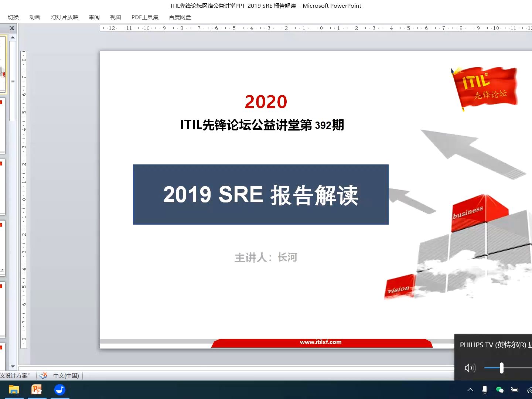Switch to the 幻灯片放映 tab
The image size is (532, 399).
[x=65, y=17]
